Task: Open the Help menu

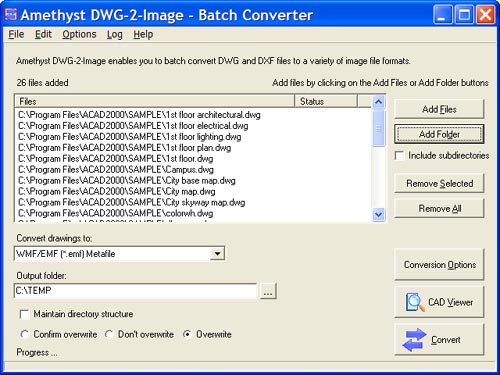Action: tap(143, 34)
